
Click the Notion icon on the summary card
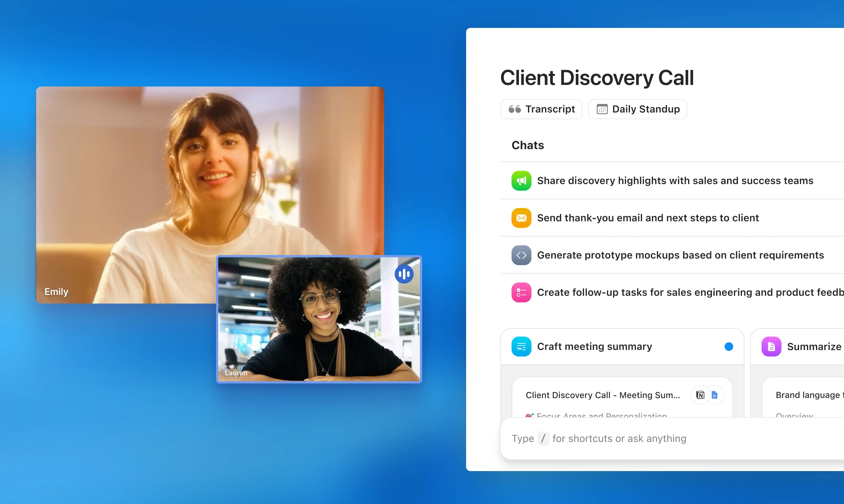click(x=700, y=395)
